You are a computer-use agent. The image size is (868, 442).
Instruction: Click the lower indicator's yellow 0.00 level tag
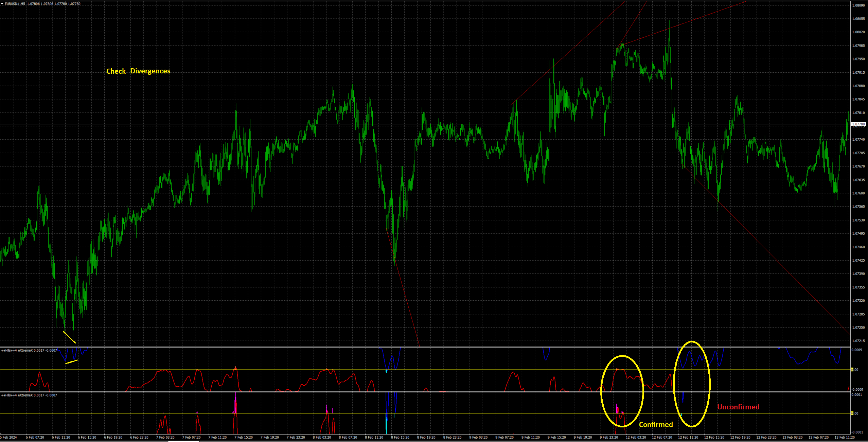[x=852, y=413]
